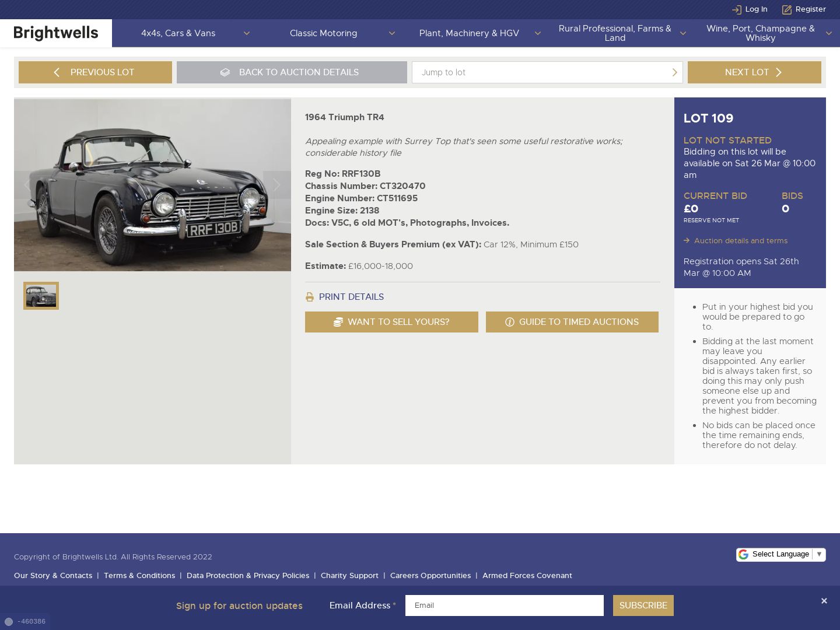The height and width of the screenshot is (630, 840).
Task: Click Want To Sell Yours button
Action: click(x=391, y=322)
